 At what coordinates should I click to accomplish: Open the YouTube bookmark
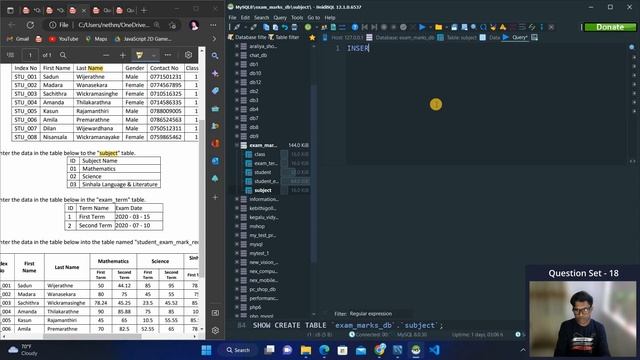[x=64, y=39]
